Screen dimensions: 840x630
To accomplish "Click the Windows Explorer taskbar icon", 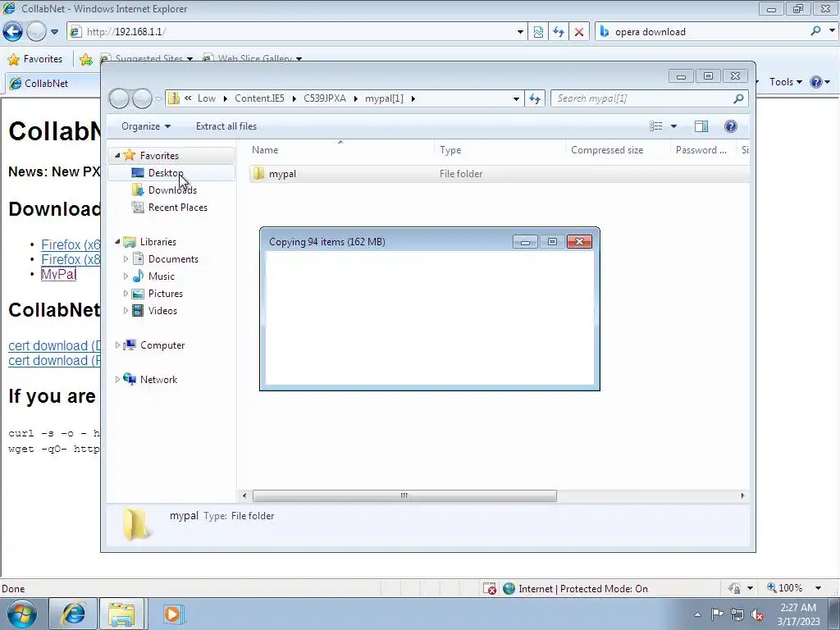I will pos(121,614).
